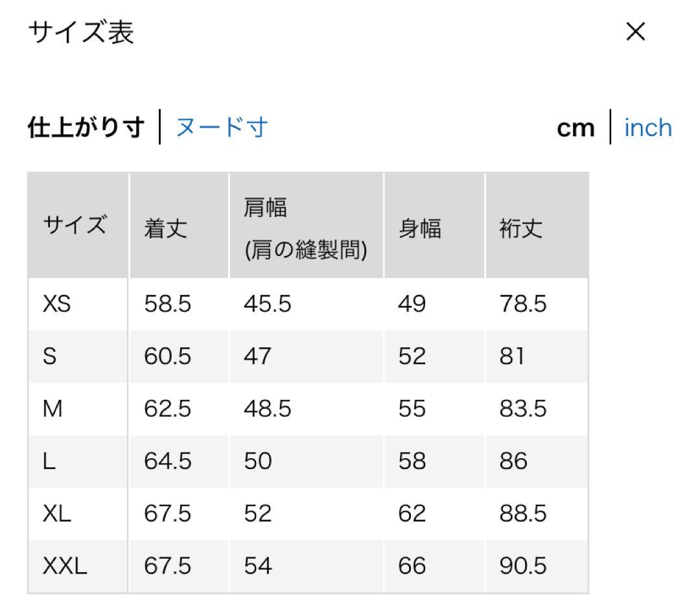This screenshot has height=613, width=700.
Task: Select the S size row
Action: click(52, 357)
